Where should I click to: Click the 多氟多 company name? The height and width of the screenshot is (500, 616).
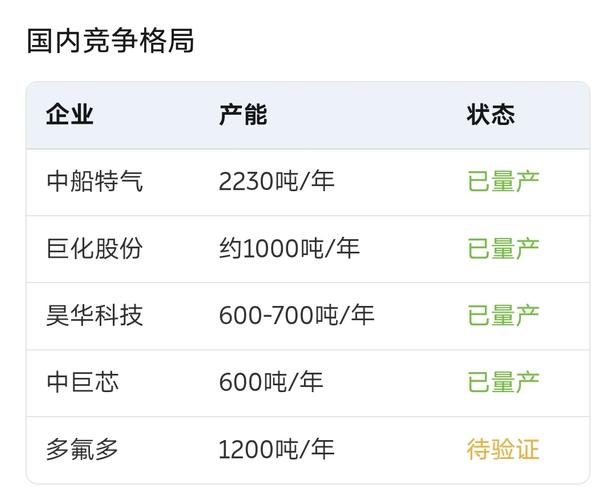click(82, 449)
